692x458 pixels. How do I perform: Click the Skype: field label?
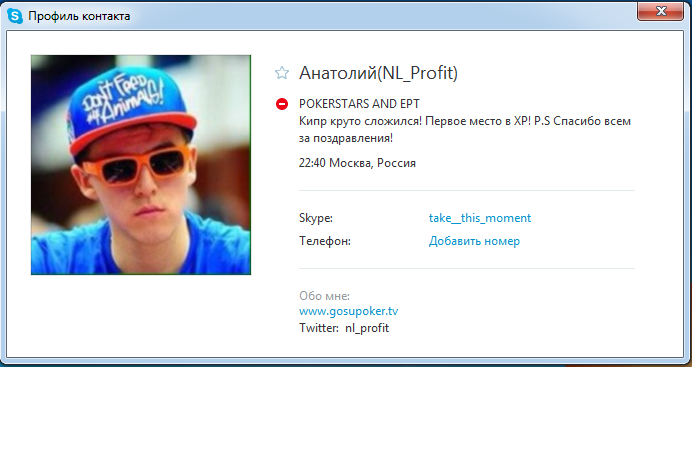pos(316,218)
